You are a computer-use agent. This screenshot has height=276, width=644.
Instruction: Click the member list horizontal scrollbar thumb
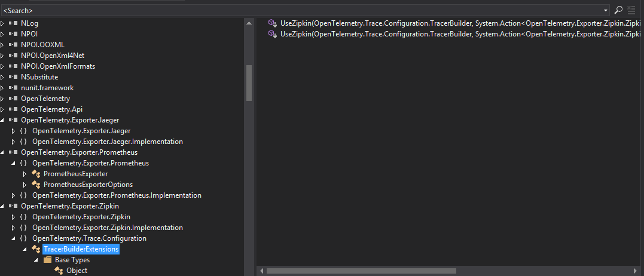tap(361, 271)
